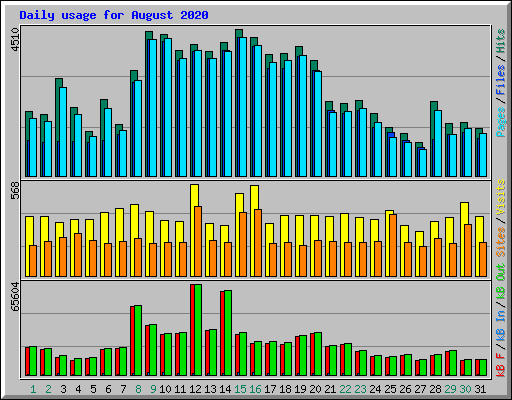Select day 7 on the x-axis

123,389
